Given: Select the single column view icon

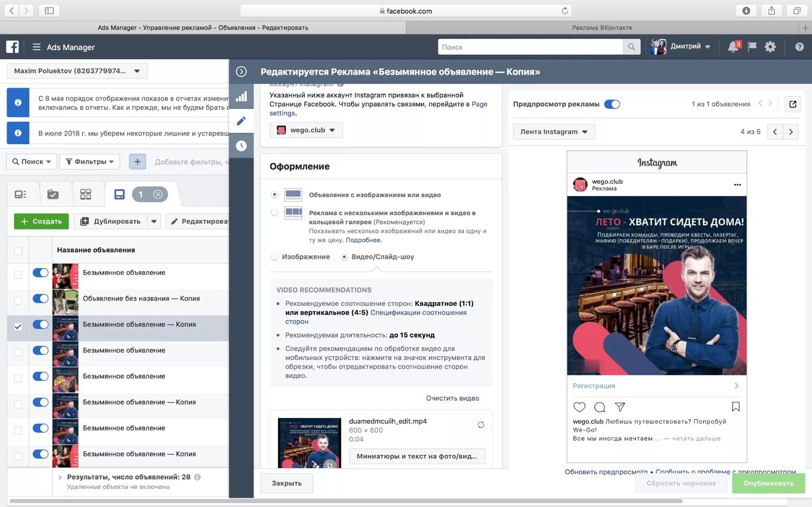Looking at the screenshot, I should click(x=120, y=193).
